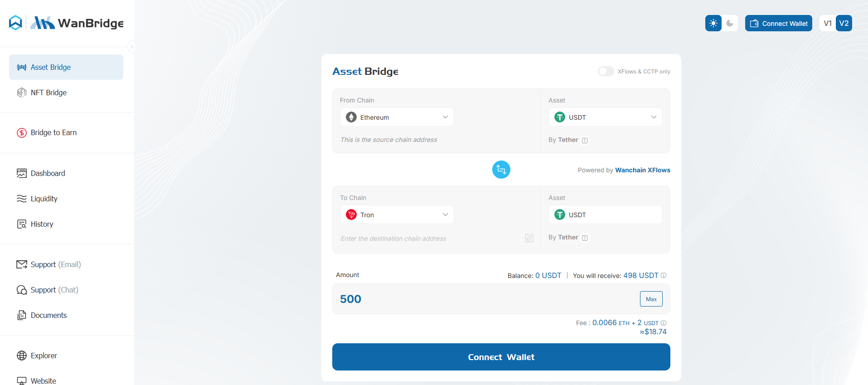Click the Fee info icon
Screen dimensions: 868x385
point(664,323)
